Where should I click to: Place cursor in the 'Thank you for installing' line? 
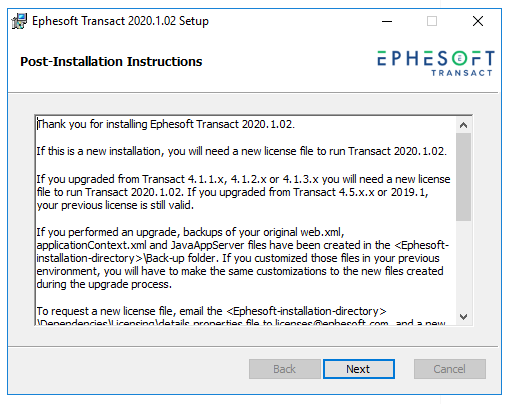pyautogui.click(x=166, y=124)
